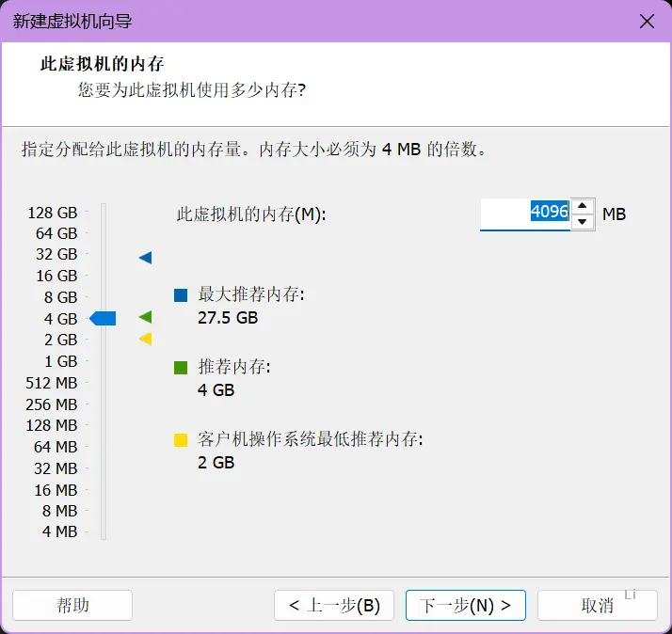Click the green recommended memory marker

[x=146, y=317]
